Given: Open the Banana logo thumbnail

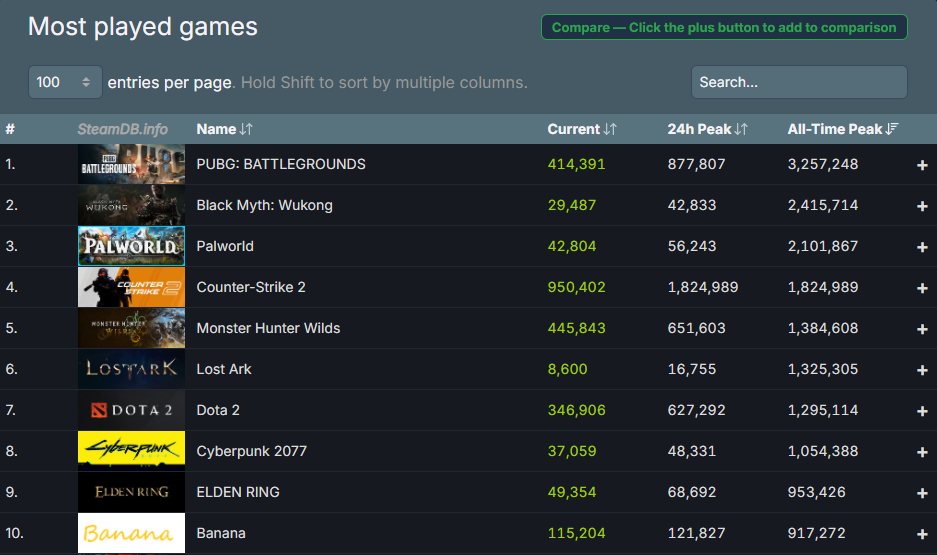Looking at the screenshot, I should click(131, 533).
